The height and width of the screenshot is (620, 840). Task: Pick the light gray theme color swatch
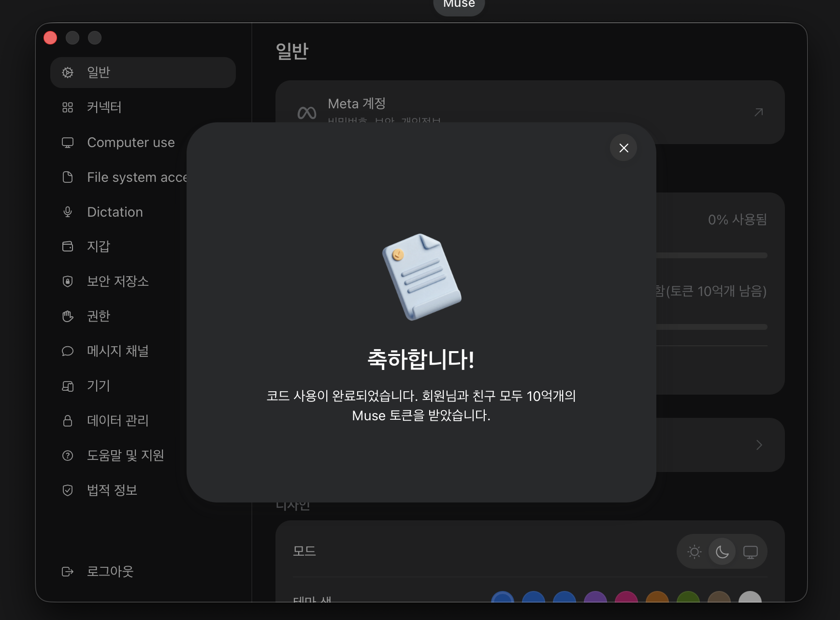coord(750,597)
